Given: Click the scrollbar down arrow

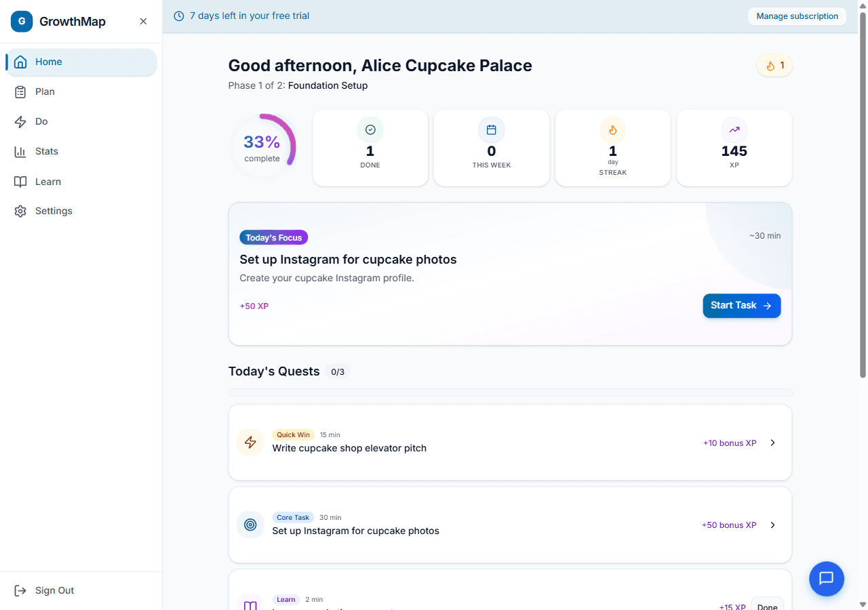Looking at the screenshot, I should 863,604.
